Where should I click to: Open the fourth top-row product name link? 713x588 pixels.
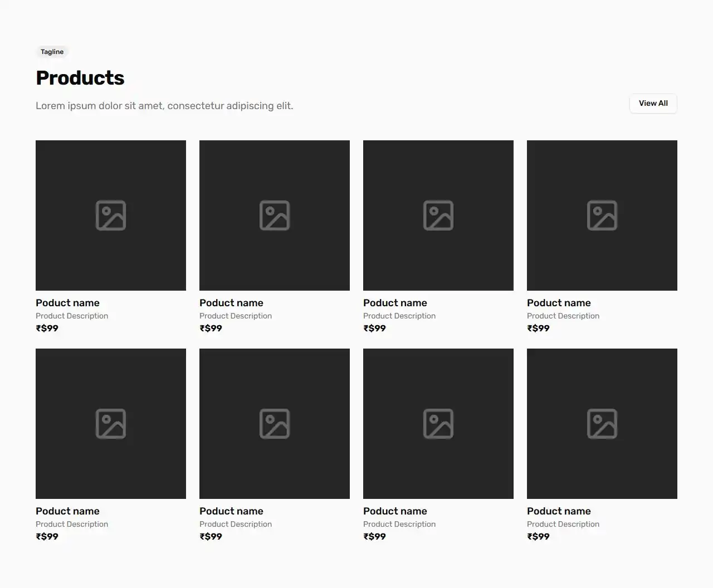559,303
